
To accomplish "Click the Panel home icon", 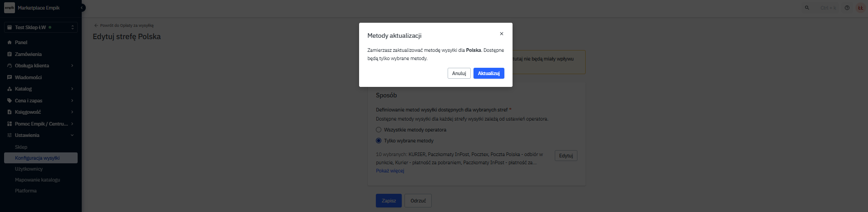I will pos(10,42).
